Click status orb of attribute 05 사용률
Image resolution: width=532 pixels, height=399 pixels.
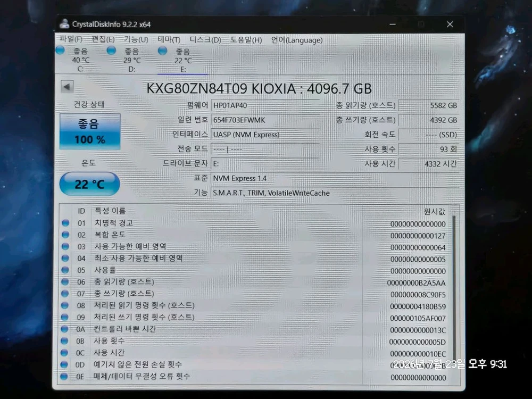(x=65, y=270)
